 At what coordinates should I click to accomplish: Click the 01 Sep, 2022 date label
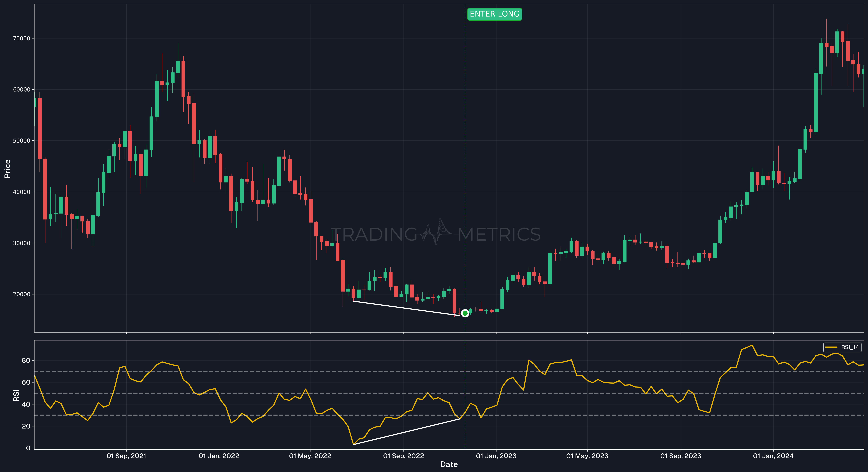[x=404, y=456]
